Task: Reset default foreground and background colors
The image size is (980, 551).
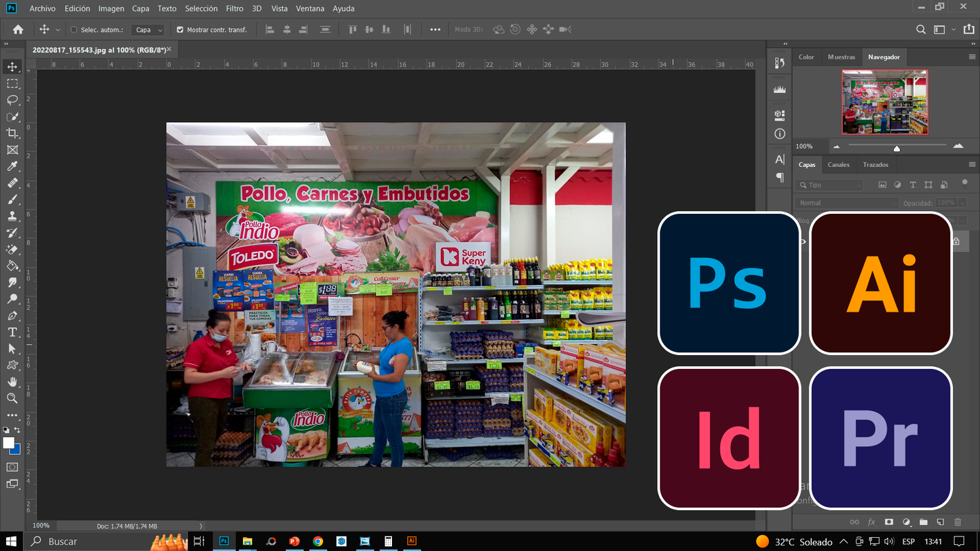Action: (7, 430)
